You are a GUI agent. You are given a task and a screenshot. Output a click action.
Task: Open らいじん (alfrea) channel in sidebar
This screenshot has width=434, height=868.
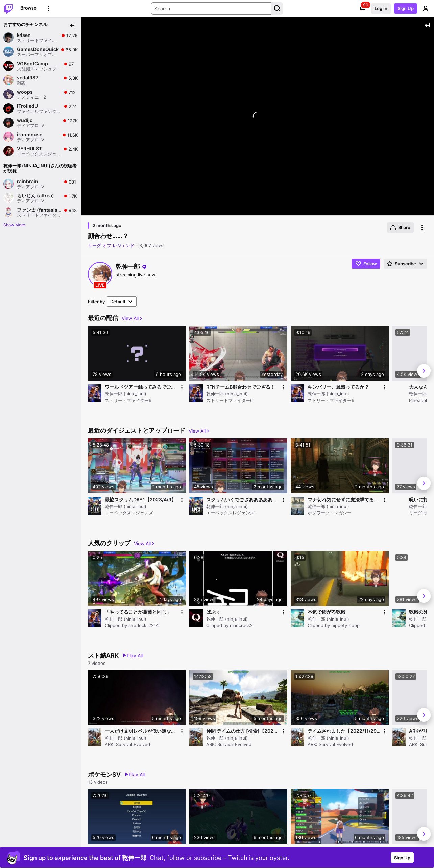(41, 198)
